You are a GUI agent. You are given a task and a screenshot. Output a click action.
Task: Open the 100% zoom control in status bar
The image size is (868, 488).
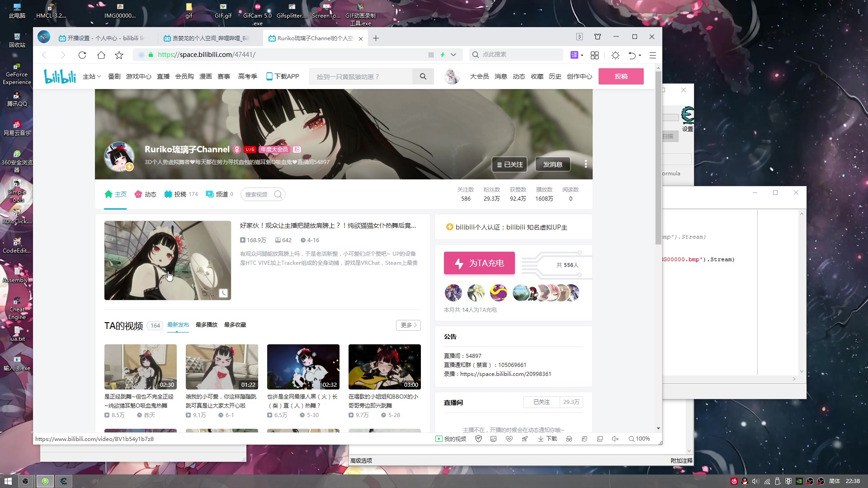(639, 439)
